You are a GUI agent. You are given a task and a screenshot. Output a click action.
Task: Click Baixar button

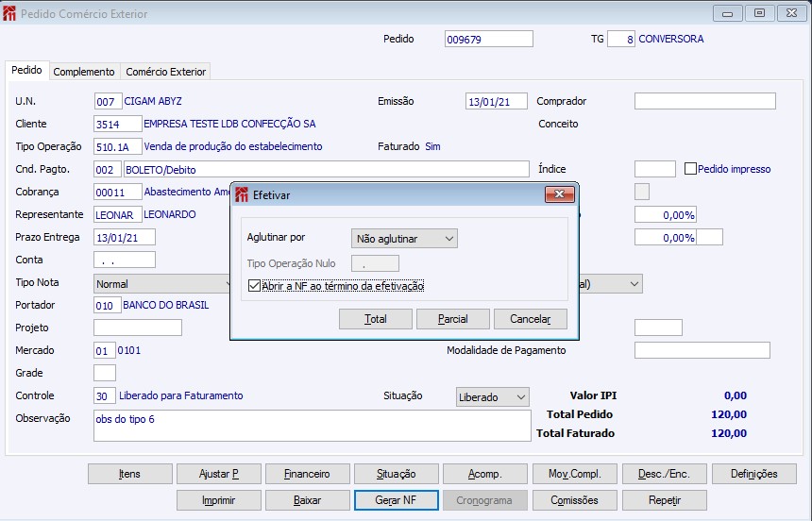[x=307, y=500]
